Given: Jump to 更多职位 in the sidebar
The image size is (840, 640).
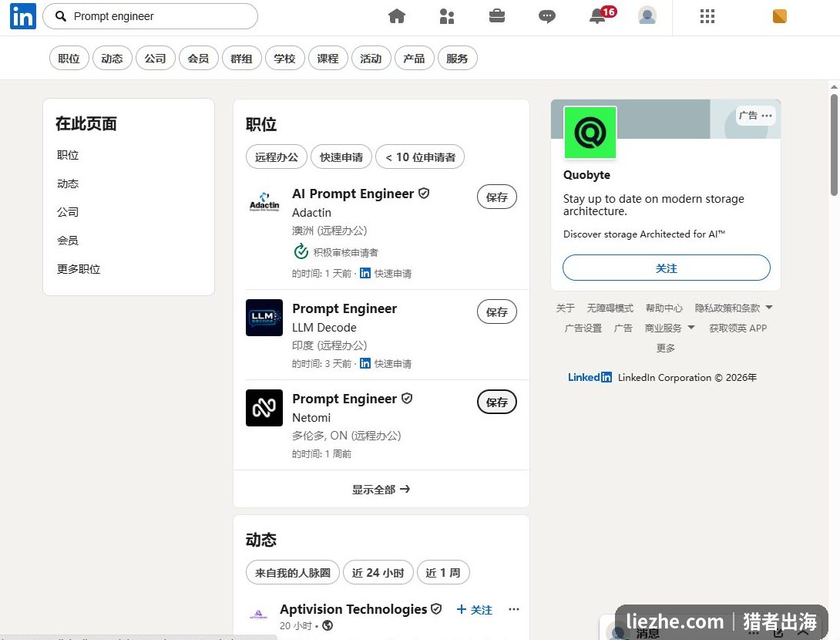Looking at the screenshot, I should tap(79, 268).
